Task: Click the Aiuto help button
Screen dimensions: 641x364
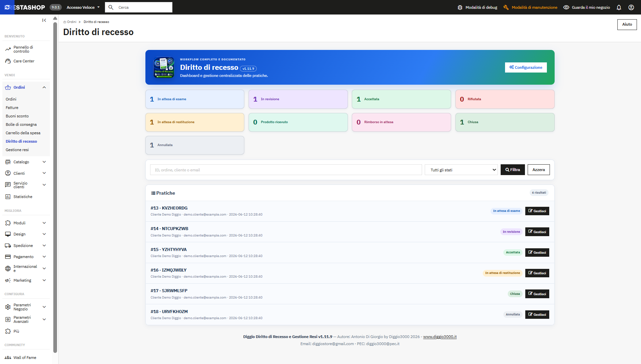Action: [627, 24]
